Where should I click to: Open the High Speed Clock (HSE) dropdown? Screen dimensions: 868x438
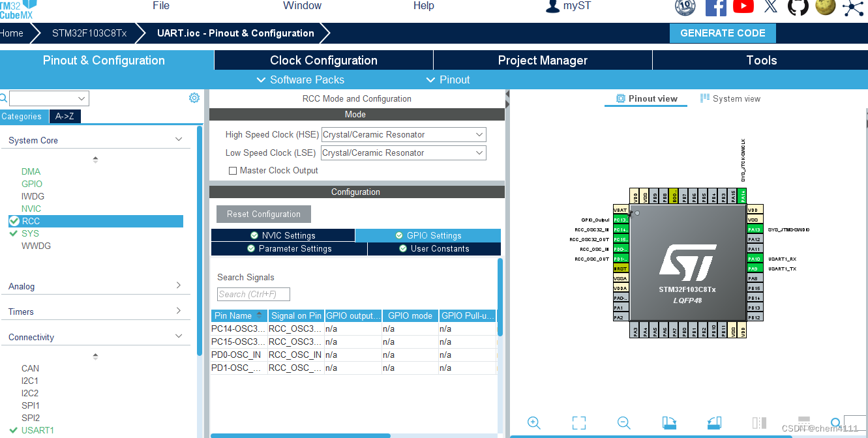[x=404, y=135]
